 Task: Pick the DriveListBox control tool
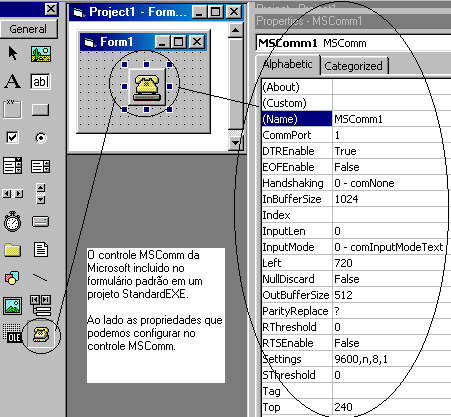[x=40, y=222]
